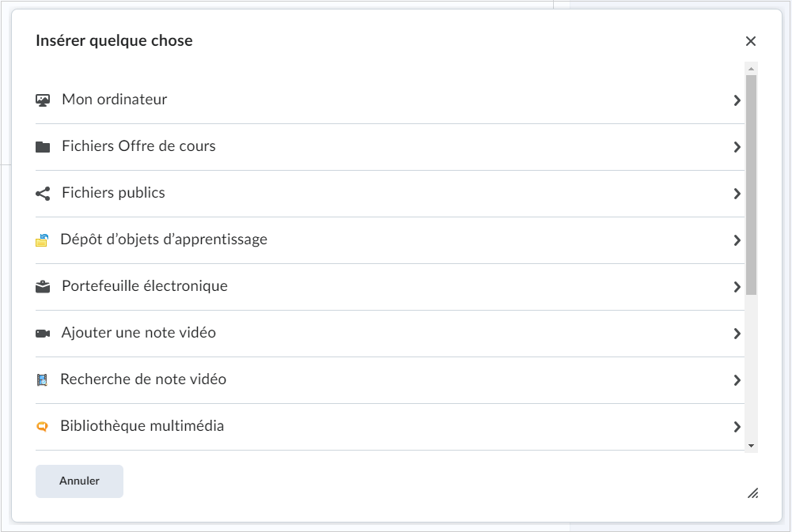Click the scrollbar down arrow

tap(751, 446)
